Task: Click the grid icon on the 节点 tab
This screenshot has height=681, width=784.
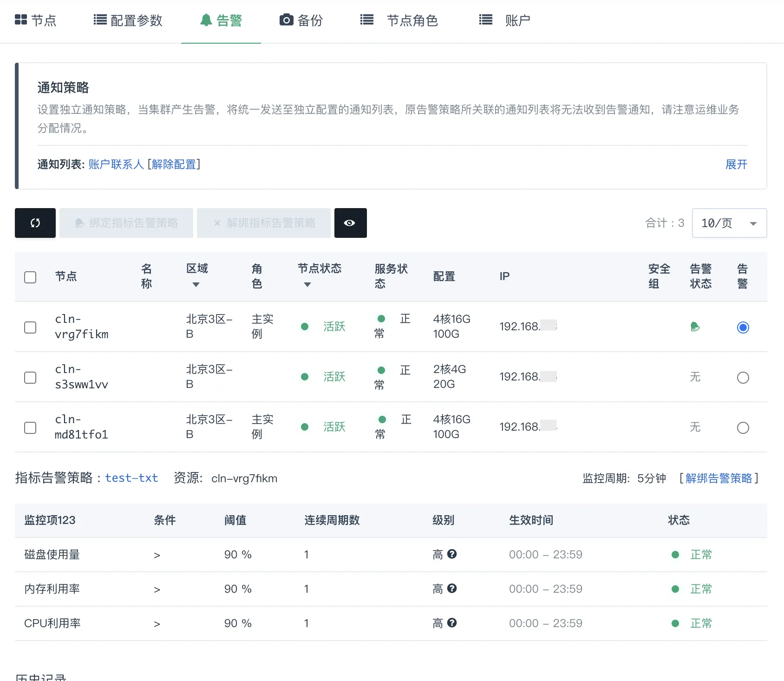Action: 21,20
